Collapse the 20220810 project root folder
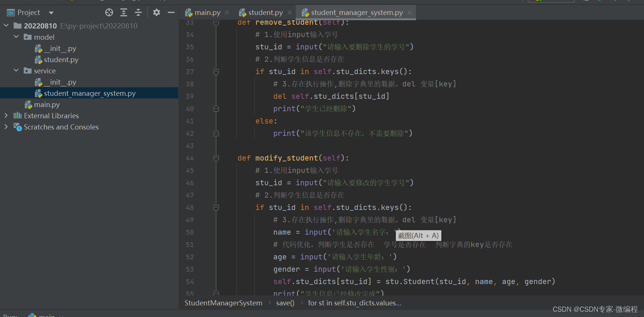Viewport: 644px width, 317px height. 6,25
